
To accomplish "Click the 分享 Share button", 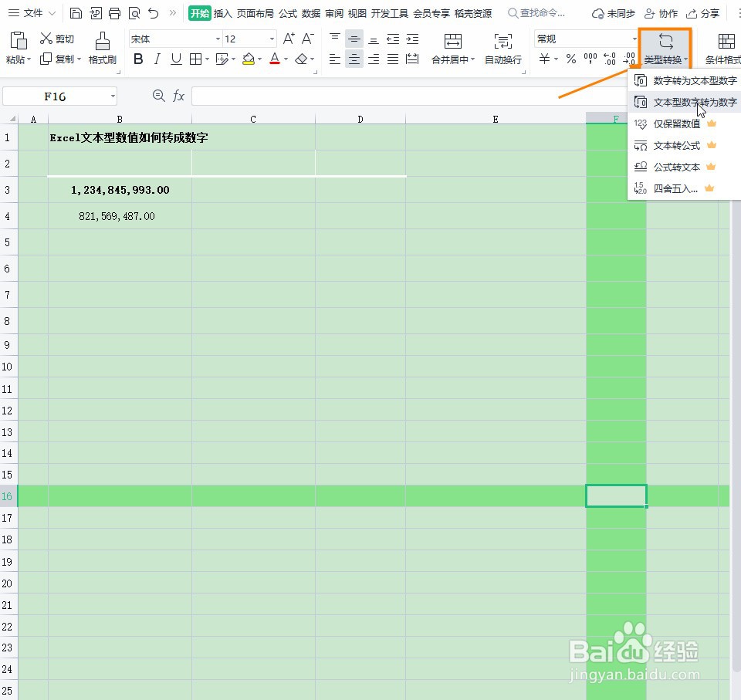I will pos(702,13).
